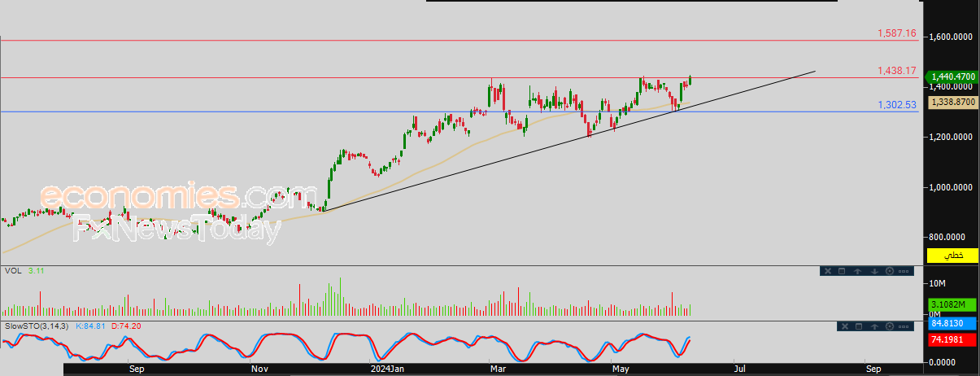Click the Sep date label near Nov
Image resolution: width=980 pixels, height=376 pixels.
coord(137,369)
